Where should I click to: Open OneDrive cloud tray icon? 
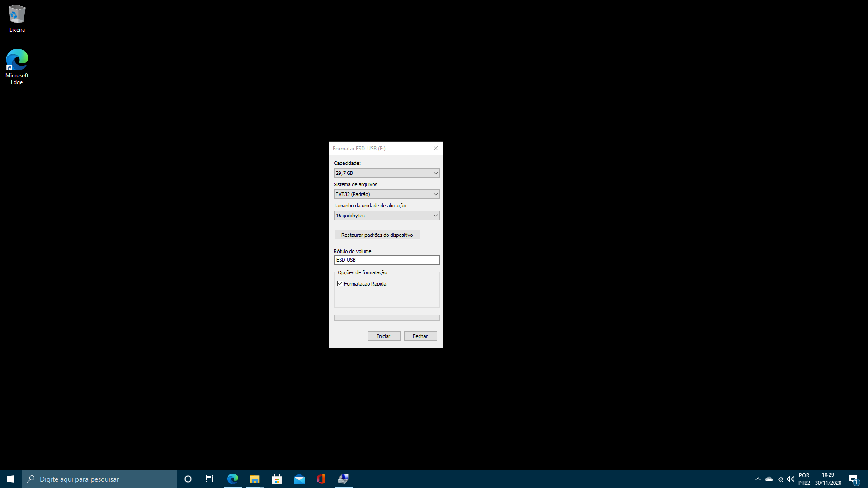point(769,479)
